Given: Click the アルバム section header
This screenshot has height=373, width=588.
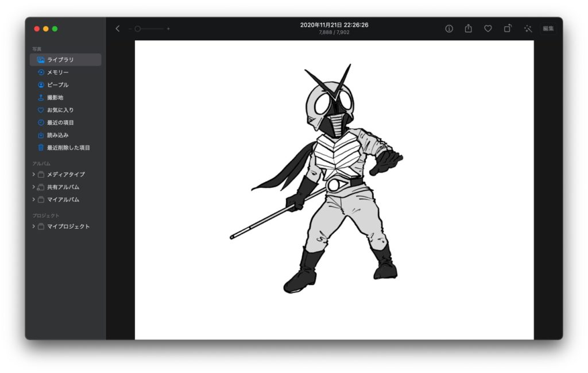Looking at the screenshot, I should click(x=41, y=164).
